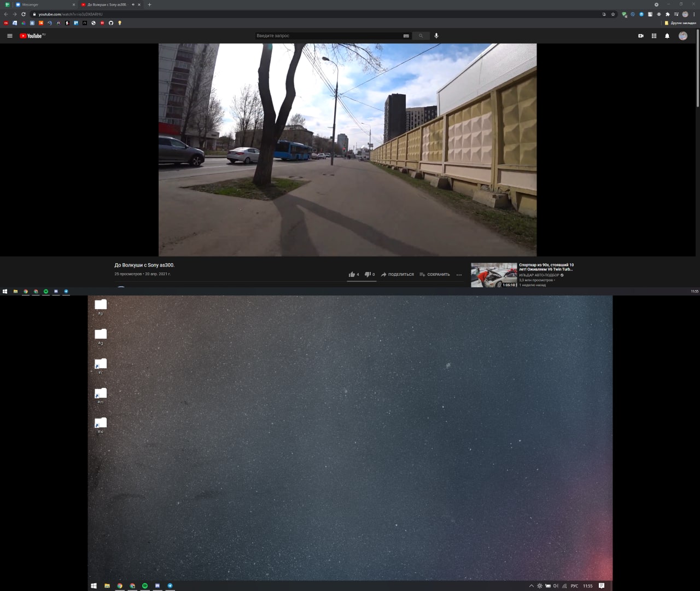Bookmark this page with the star icon
Viewport: 700px width, 591px height.
tap(613, 14)
